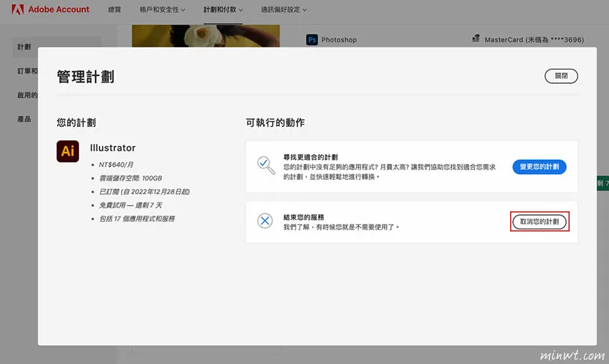Select 計劃 in the left sidebar
609x364 pixels.
(x=24, y=47)
